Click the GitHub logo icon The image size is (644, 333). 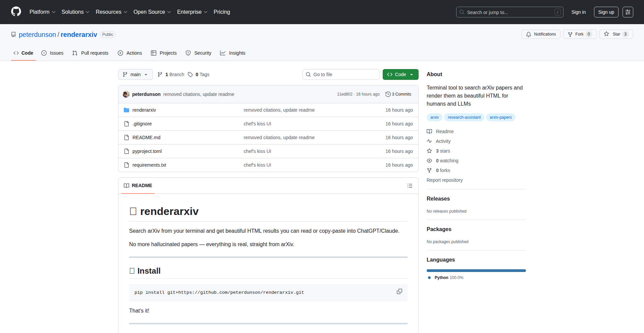16,12
